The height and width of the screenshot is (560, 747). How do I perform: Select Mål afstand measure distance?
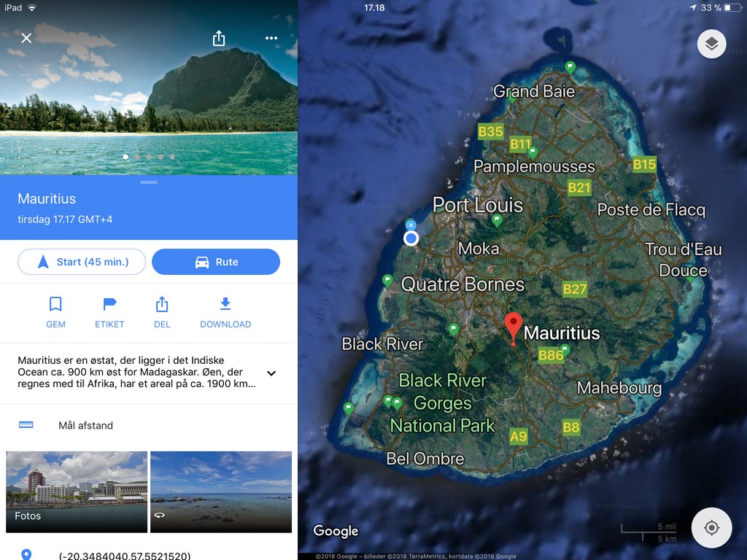click(149, 425)
